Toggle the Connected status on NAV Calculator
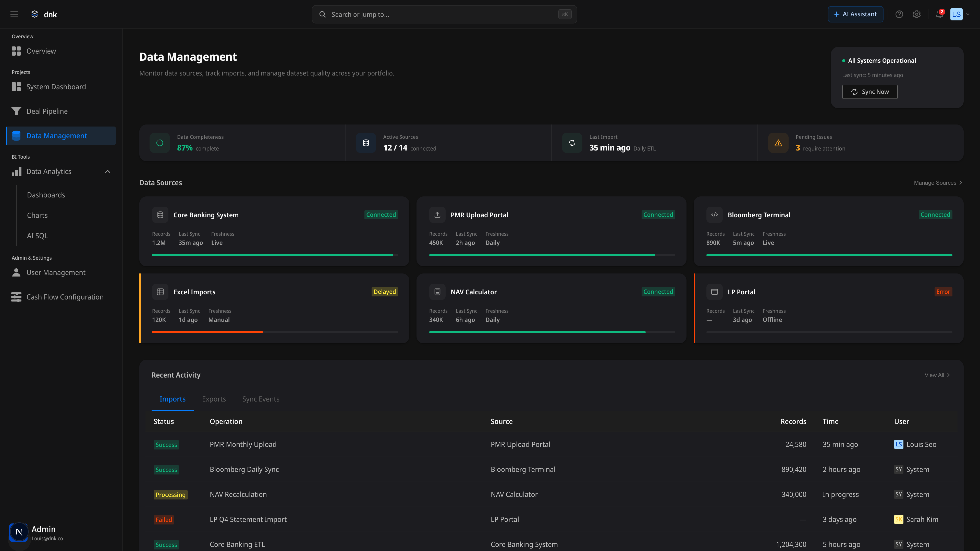 click(x=658, y=292)
